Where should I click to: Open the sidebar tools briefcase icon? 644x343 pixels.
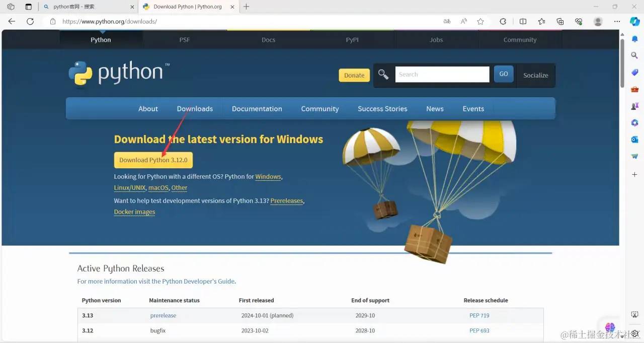click(x=635, y=89)
